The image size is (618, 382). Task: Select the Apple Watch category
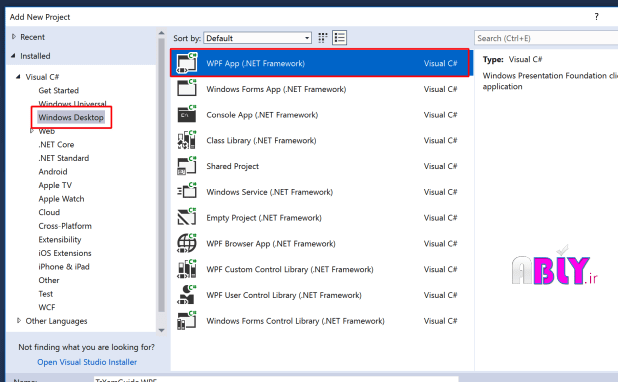pos(61,199)
